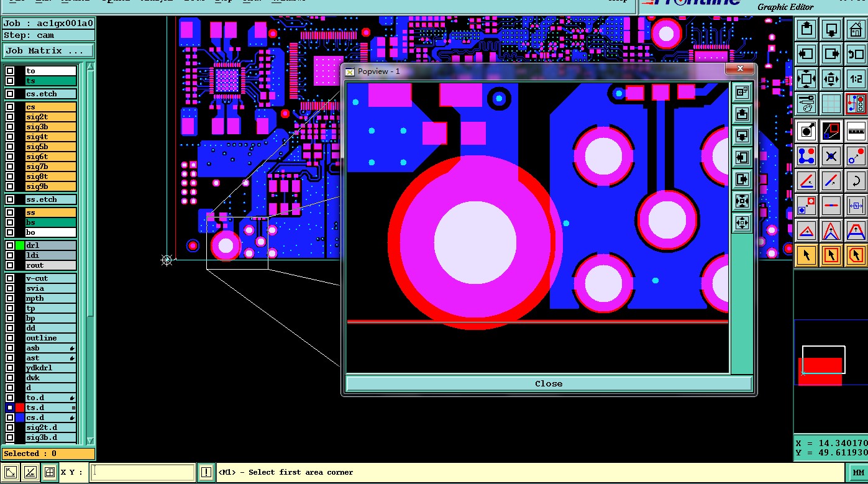Screen dimensions: 868x484
Task: Click the pan left icon in main toolbar
Action: tap(806, 54)
